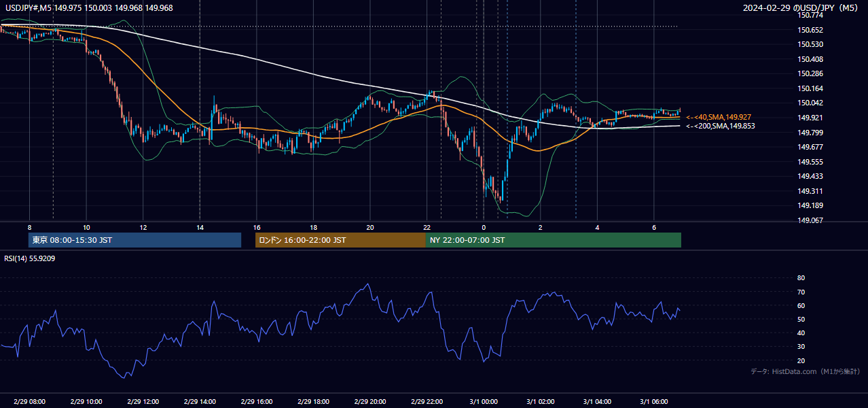Click RSI scale value 30
Image resolution: width=868 pixels, height=408 pixels.
801,347
